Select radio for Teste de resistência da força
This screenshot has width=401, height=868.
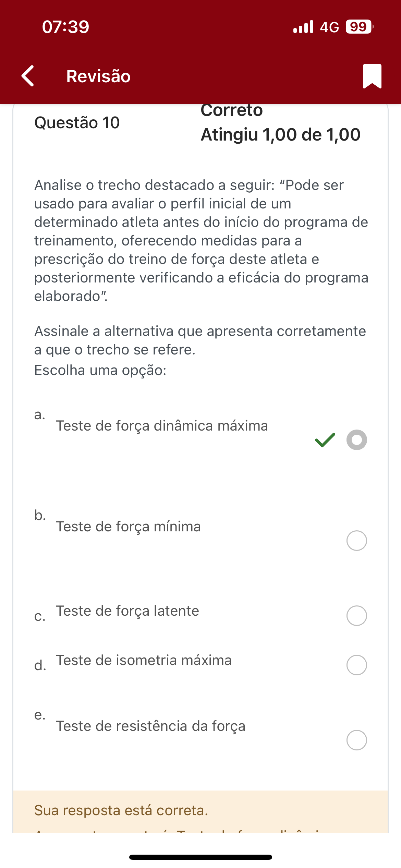click(x=356, y=740)
